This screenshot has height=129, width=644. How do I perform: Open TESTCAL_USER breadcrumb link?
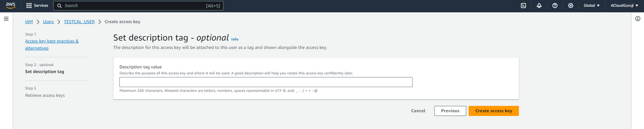pos(79,22)
